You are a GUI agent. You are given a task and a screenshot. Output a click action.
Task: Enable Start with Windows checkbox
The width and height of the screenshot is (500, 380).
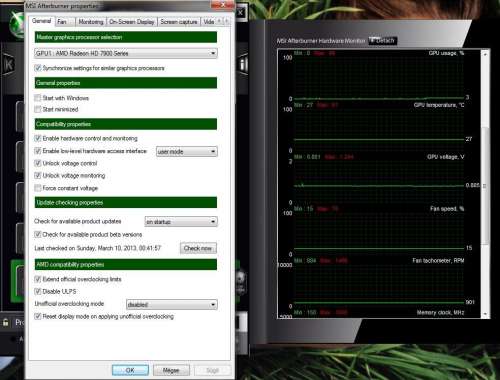pos(38,98)
